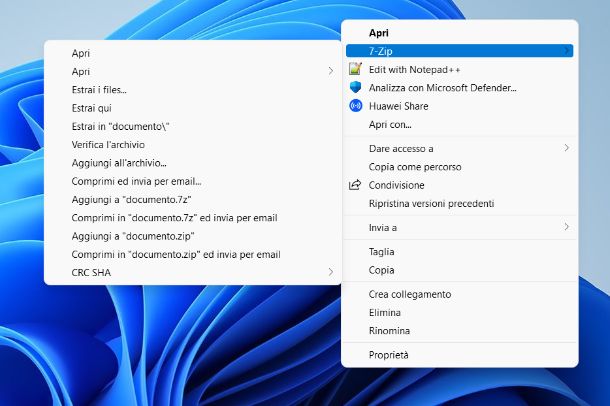Click the Condivisione share icon
Viewport: 610px width, 406px height.
pyautogui.click(x=355, y=185)
